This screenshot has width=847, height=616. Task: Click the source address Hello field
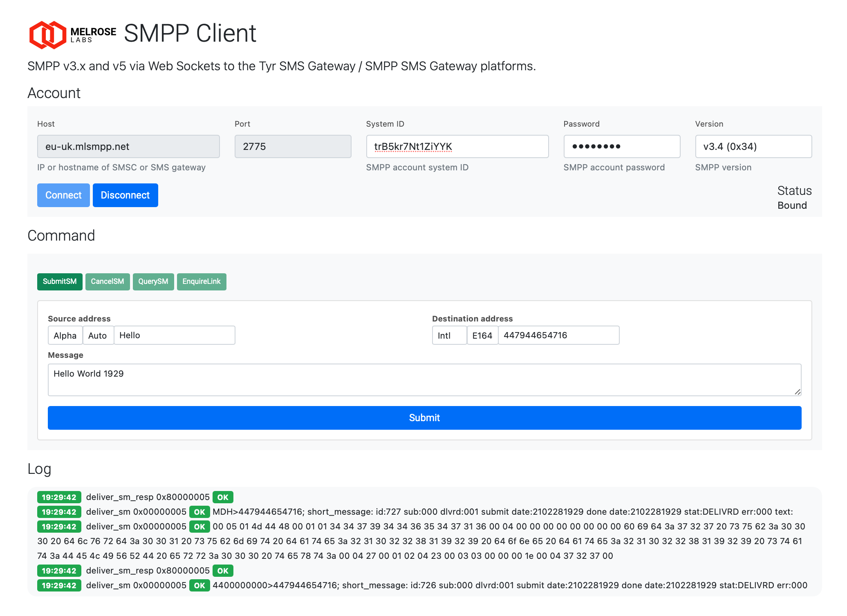[x=175, y=335]
